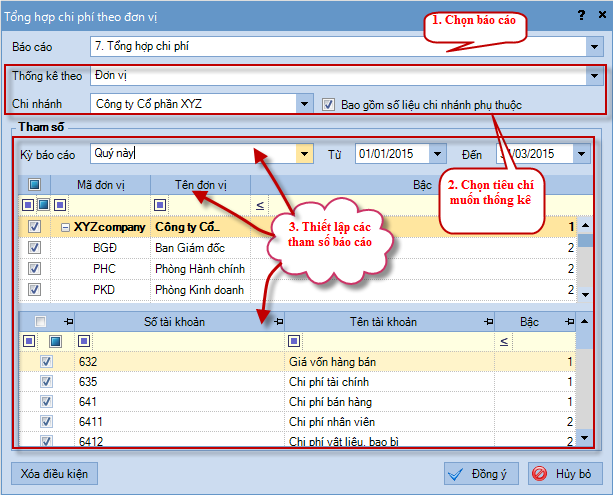The width and height of the screenshot is (613, 495).
Task: Select the Ban Giám đốc cell
Action: 201,248
